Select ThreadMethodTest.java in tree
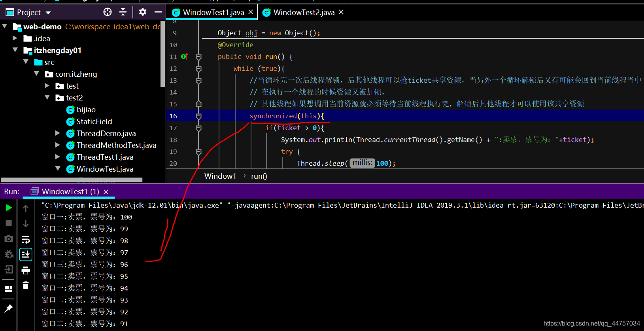Viewport: 644px width, 331px height. [x=111, y=146]
